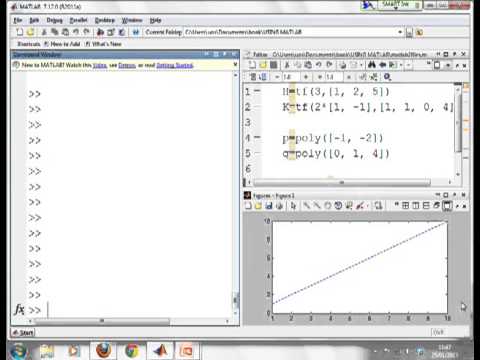
Task: Click the Video link in the banner
Action: click(x=100, y=65)
